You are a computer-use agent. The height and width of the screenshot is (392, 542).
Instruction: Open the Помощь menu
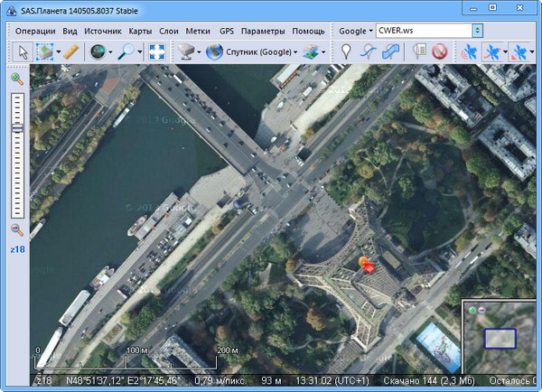[308, 30]
